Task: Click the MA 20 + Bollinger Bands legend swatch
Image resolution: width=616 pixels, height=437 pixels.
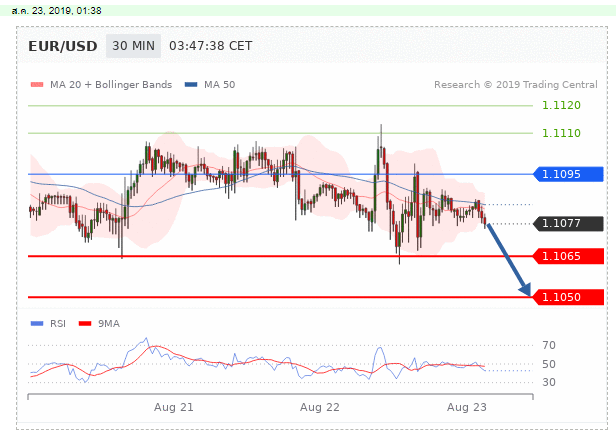Action: click(x=37, y=84)
